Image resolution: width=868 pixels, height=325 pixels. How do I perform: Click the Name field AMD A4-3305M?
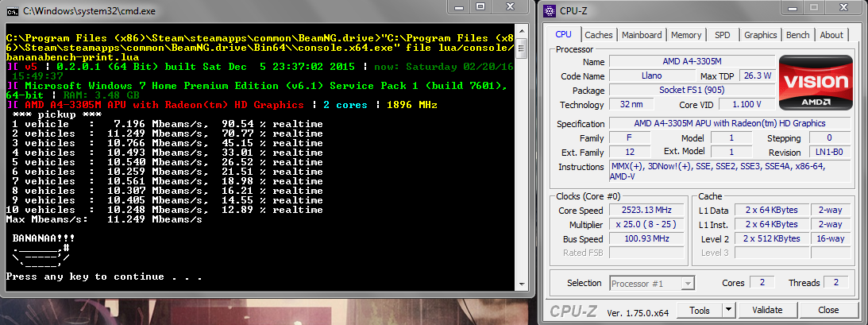(690, 61)
